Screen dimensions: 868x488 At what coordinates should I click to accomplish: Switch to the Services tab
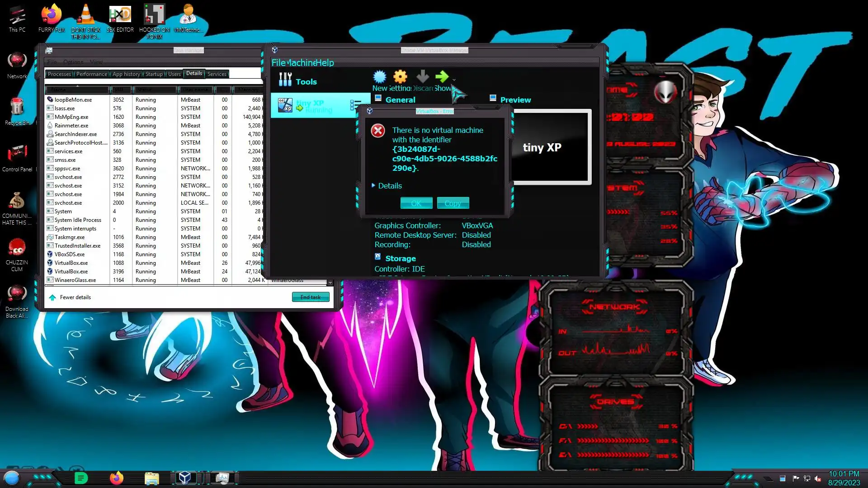[x=217, y=74]
